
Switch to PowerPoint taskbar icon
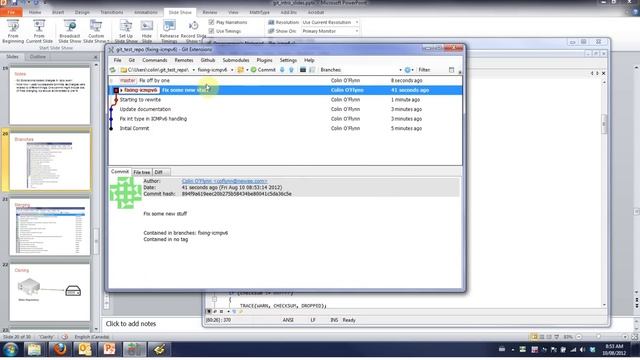pyautogui.click(x=109, y=350)
